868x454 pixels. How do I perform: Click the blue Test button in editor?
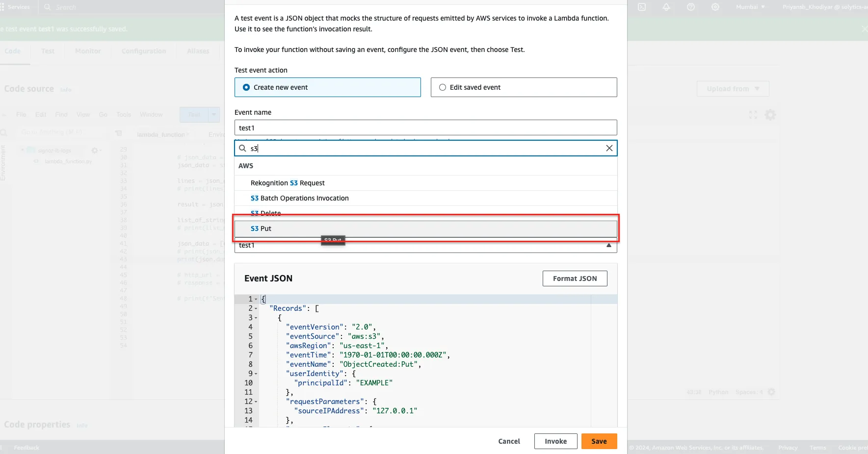[194, 115]
